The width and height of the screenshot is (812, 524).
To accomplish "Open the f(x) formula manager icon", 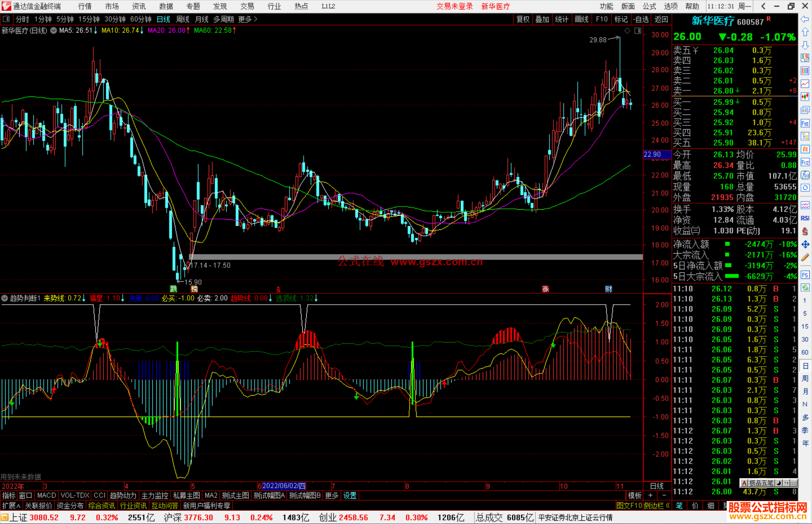I will click(805, 175).
